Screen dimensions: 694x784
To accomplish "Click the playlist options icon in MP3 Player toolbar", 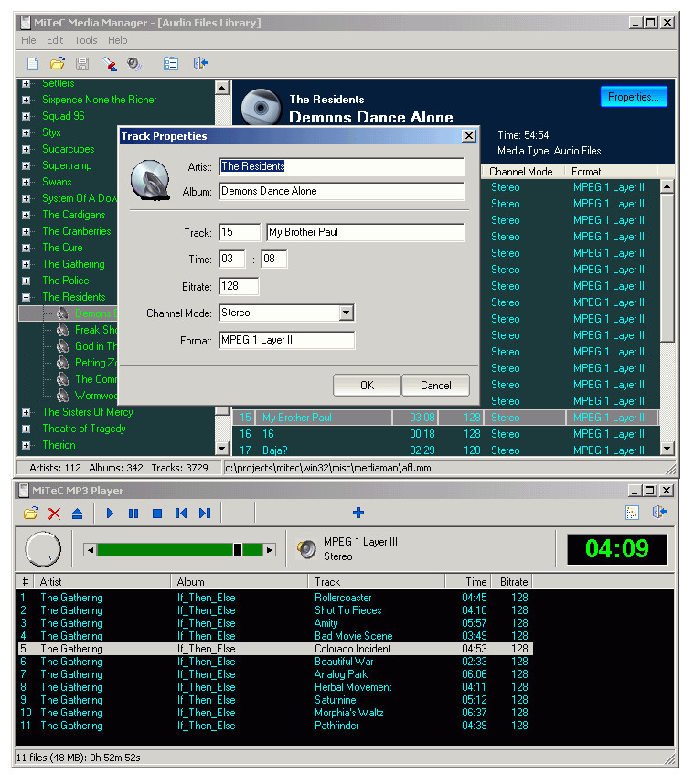I will click(x=632, y=513).
